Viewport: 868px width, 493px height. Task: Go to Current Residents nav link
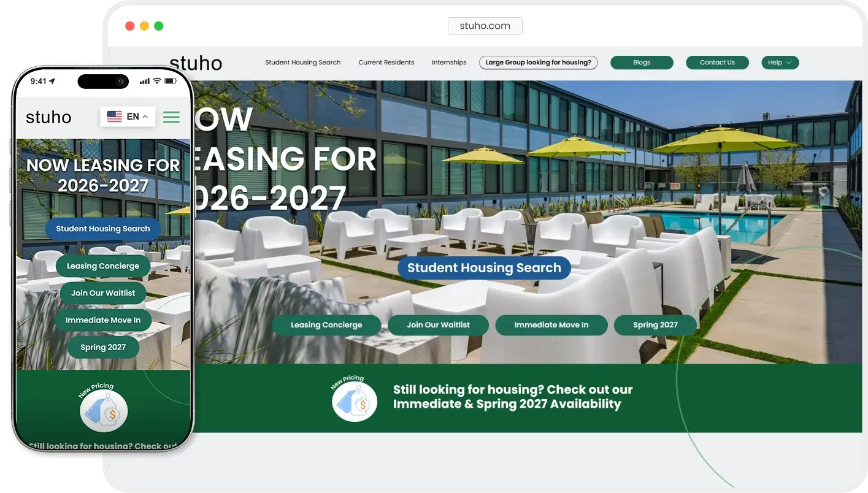(386, 63)
